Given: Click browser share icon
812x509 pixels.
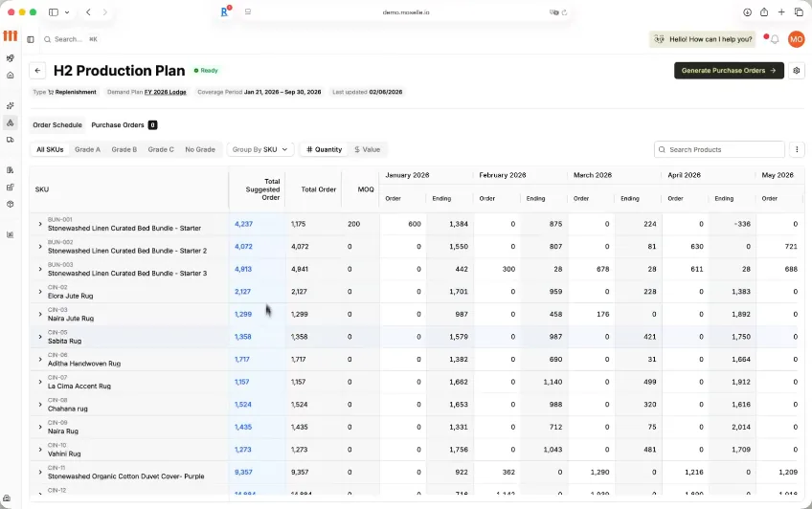Looking at the screenshot, I should point(764,11).
